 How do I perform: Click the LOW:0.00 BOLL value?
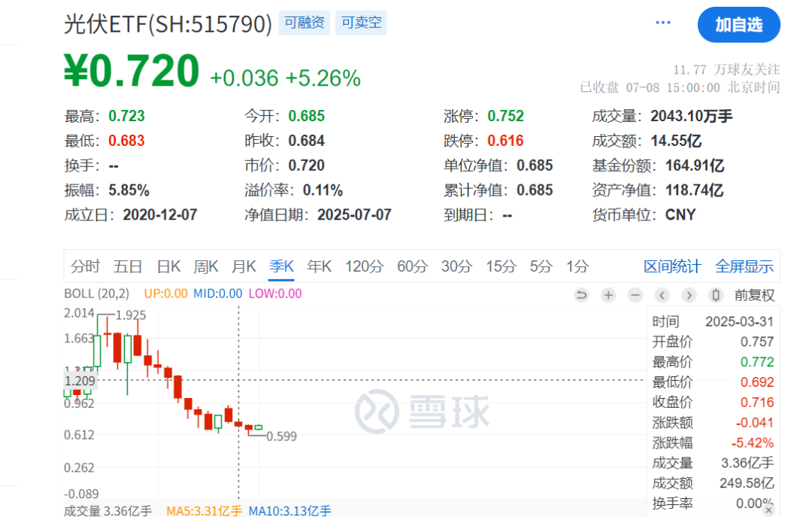[275, 293]
